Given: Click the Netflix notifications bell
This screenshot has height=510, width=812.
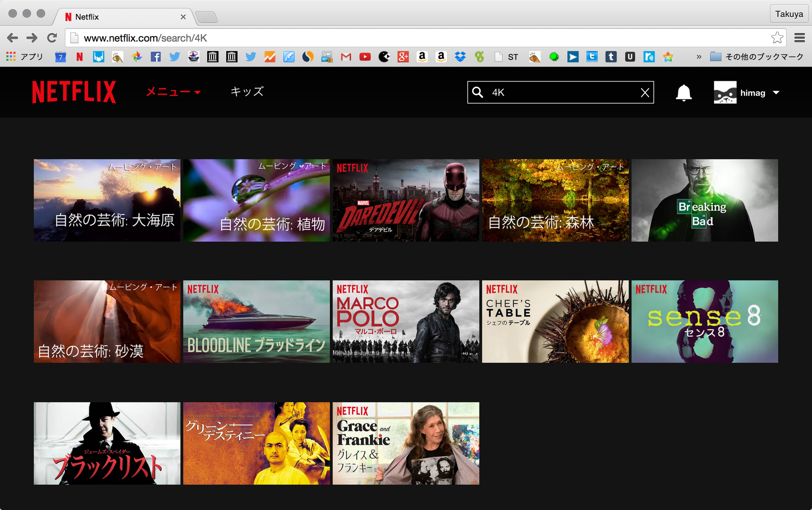Looking at the screenshot, I should click(684, 93).
